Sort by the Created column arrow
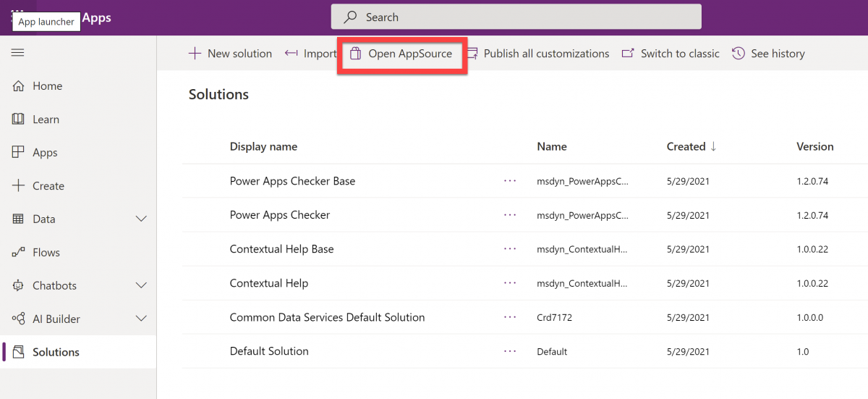Image resolution: width=868 pixels, height=399 pixels. pyautogui.click(x=714, y=146)
